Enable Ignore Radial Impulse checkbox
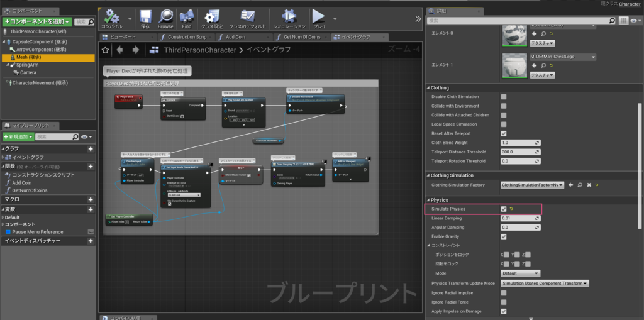Image resolution: width=644 pixels, height=320 pixels. tap(504, 293)
